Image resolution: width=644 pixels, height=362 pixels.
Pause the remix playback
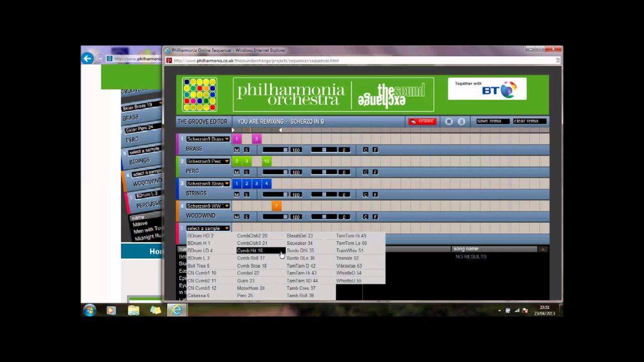click(461, 121)
